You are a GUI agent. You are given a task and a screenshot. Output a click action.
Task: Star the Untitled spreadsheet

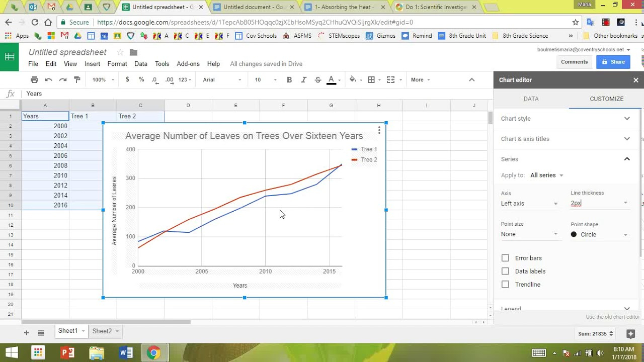tap(120, 52)
